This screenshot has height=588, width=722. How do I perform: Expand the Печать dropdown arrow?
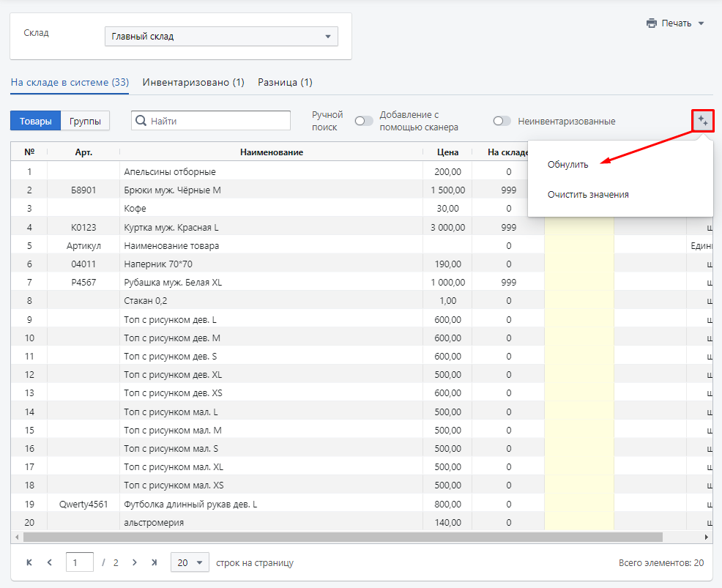(x=701, y=23)
